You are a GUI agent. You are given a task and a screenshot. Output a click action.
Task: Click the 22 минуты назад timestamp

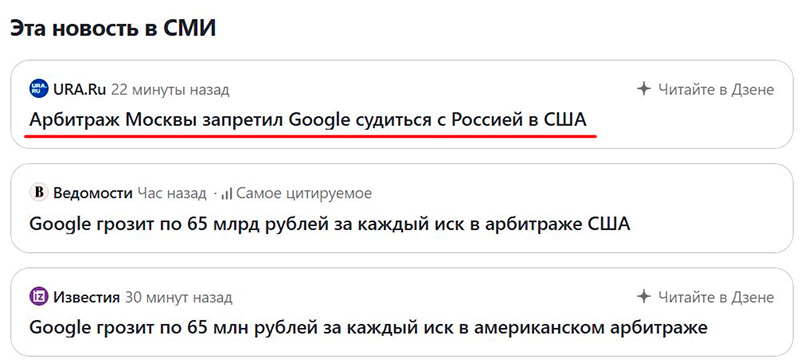(170, 90)
